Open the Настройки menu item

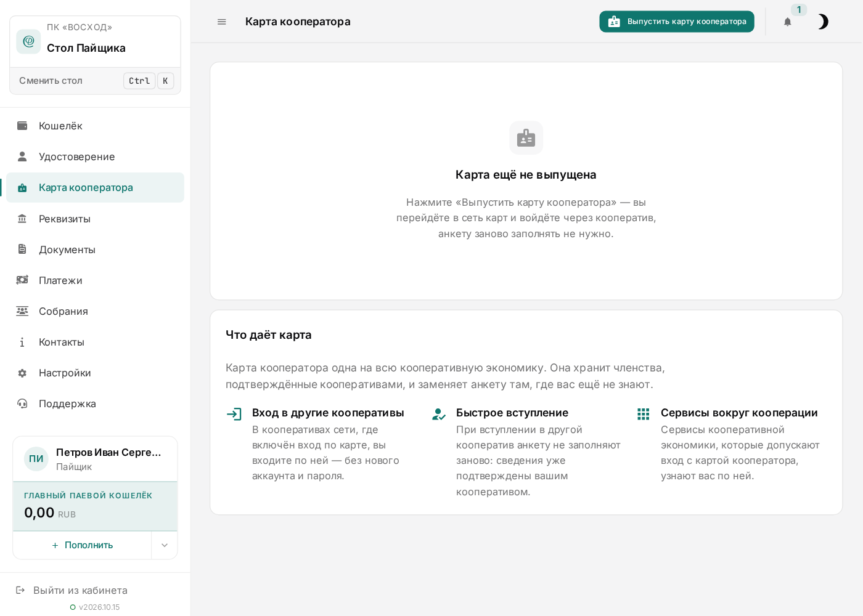(x=95, y=373)
